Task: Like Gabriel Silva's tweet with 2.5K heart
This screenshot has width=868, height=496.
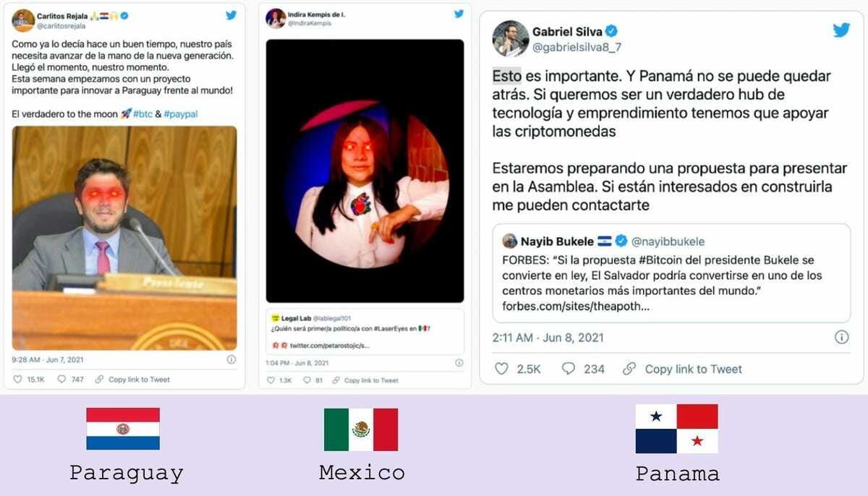Action: (518, 369)
